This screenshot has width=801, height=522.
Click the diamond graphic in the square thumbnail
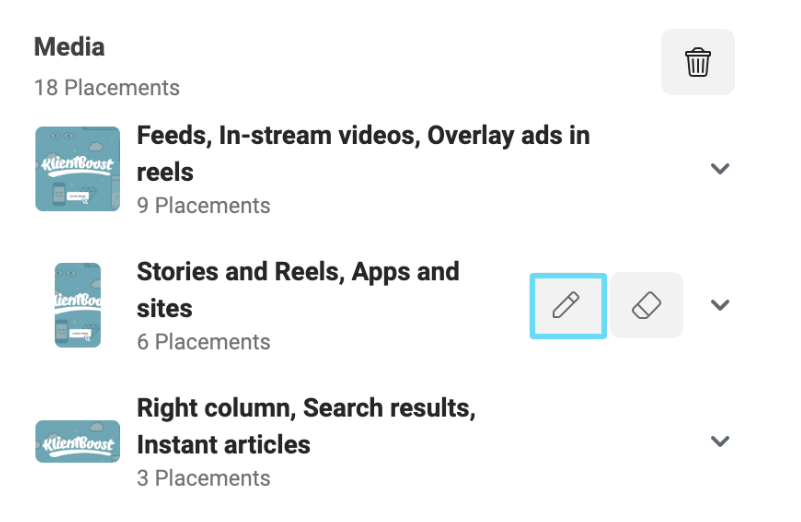click(89, 194)
